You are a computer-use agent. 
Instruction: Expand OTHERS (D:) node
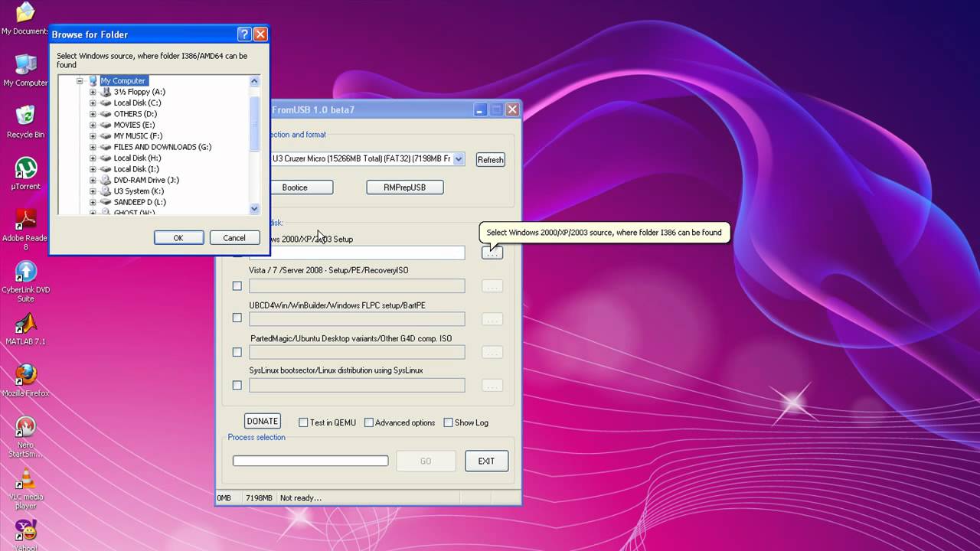coord(93,114)
